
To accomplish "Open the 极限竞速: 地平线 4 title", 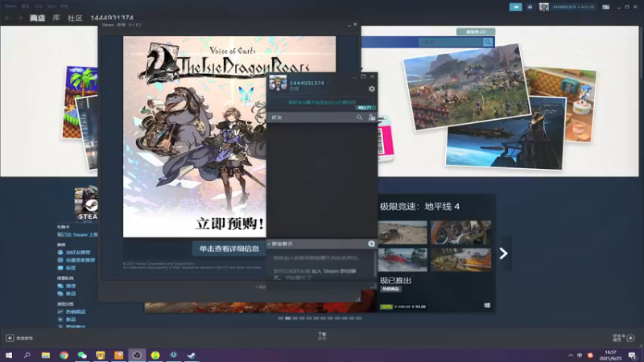I will (x=419, y=207).
